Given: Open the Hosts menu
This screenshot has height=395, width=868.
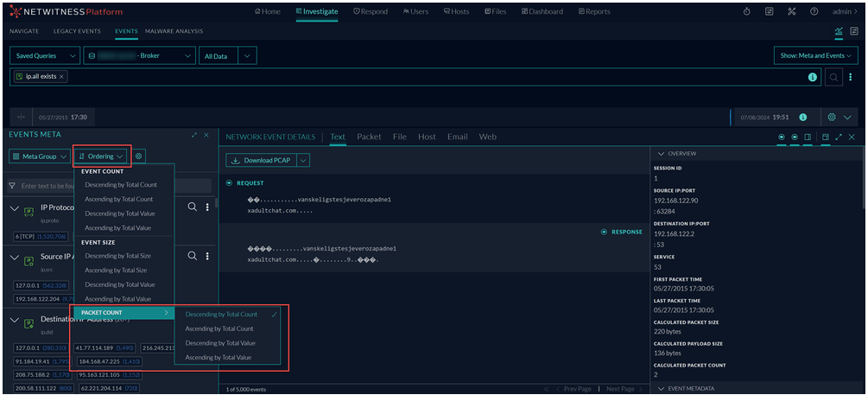Looking at the screenshot, I should point(456,11).
